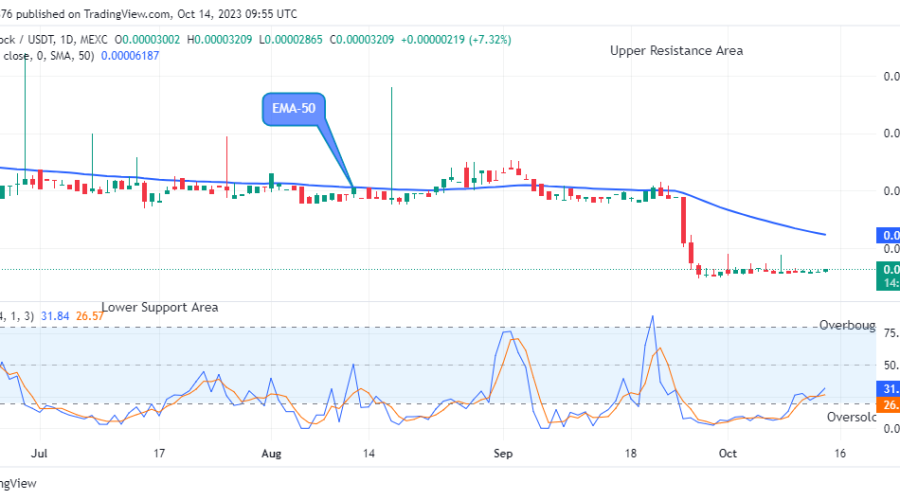900x500 pixels.
Task: Click the EMA-50 callout label
Action: (294, 108)
